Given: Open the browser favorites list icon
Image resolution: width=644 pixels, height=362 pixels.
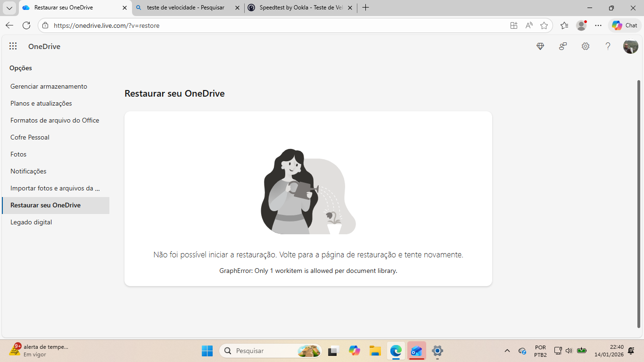Looking at the screenshot, I should coord(564,25).
